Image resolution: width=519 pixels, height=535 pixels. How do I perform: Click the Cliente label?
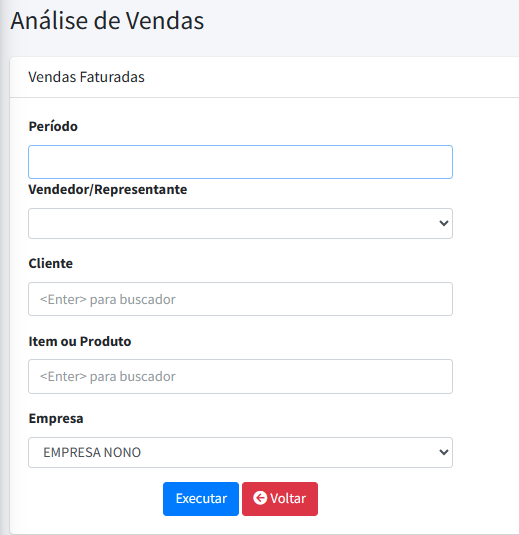pyautogui.click(x=51, y=263)
